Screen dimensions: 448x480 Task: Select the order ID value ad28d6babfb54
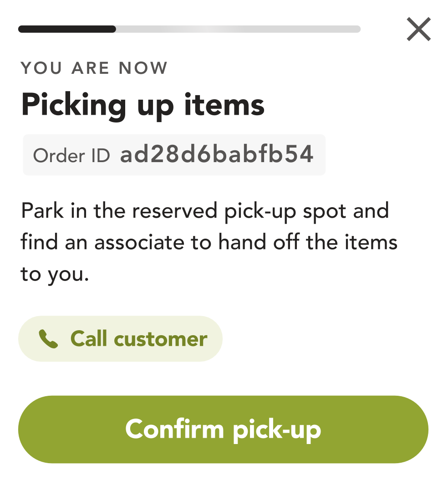coord(217,154)
